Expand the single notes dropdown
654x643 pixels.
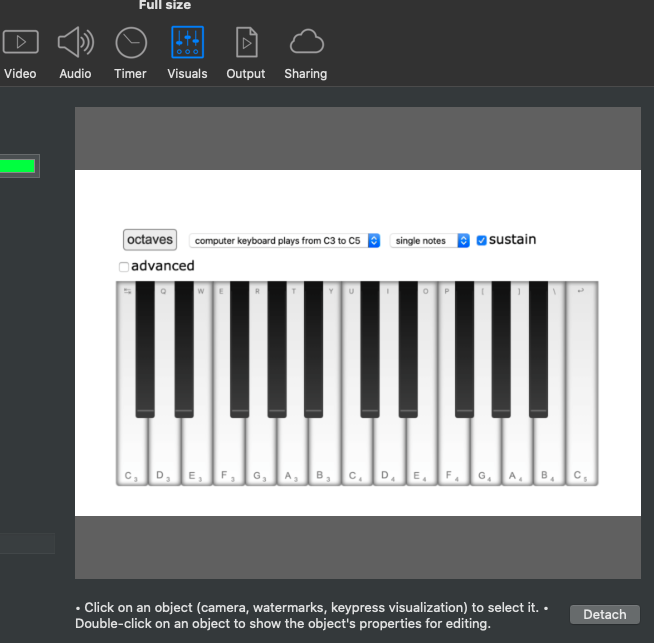click(430, 241)
